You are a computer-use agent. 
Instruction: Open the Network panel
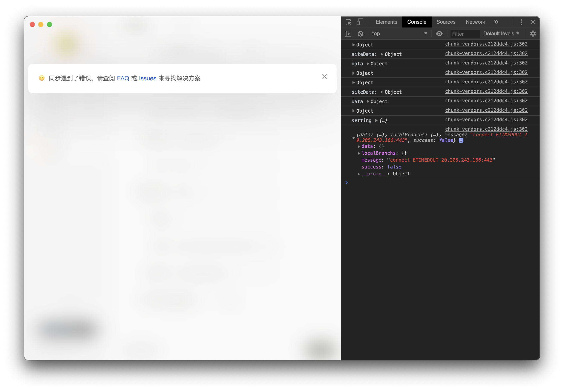click(475, 22)
